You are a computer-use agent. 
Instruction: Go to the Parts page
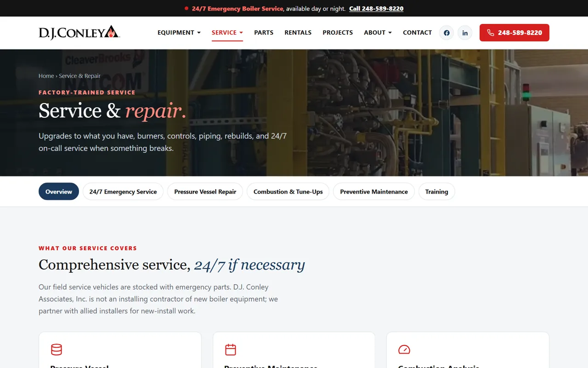[x=264, y=33]
